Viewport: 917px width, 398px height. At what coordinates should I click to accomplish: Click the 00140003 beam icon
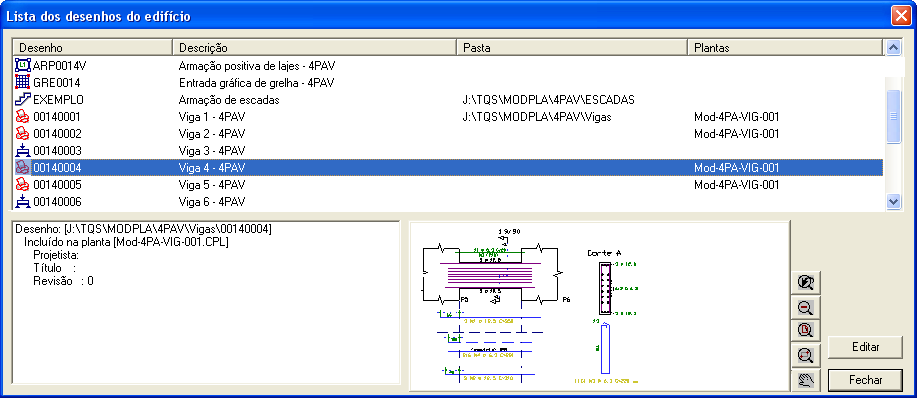tap(22, 151)
